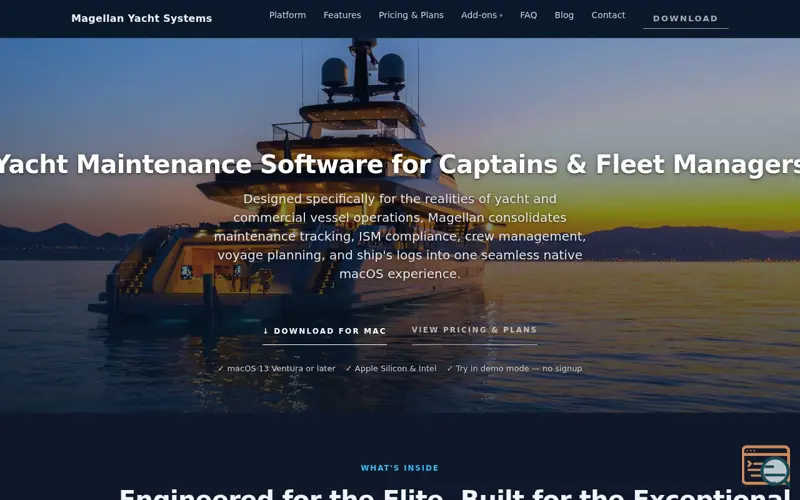Open the FAQ nav link

click(529, 15)
